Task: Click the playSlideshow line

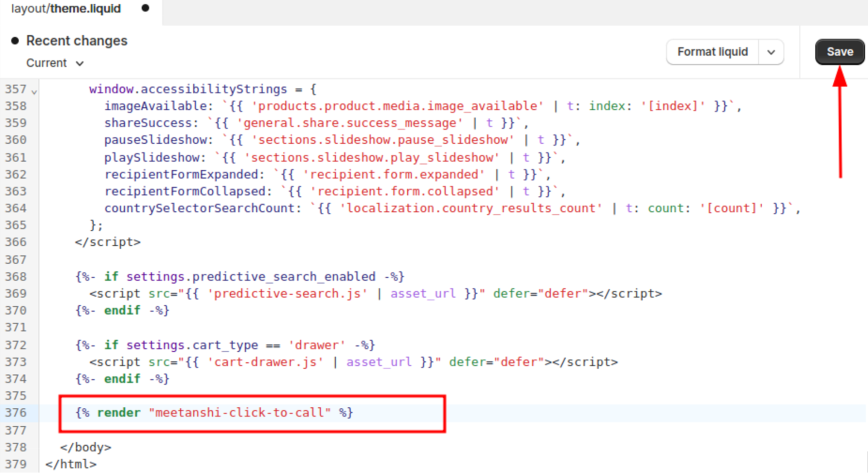Action: coord(334,157)
